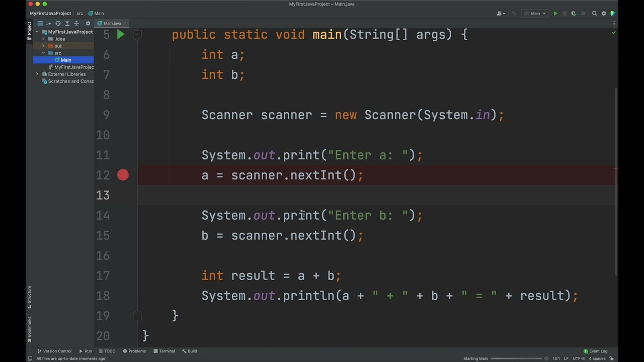Viewport: 644px width, 362px height.
Task: Click Build project hammer icon
Action: click(x=514, y=14)
